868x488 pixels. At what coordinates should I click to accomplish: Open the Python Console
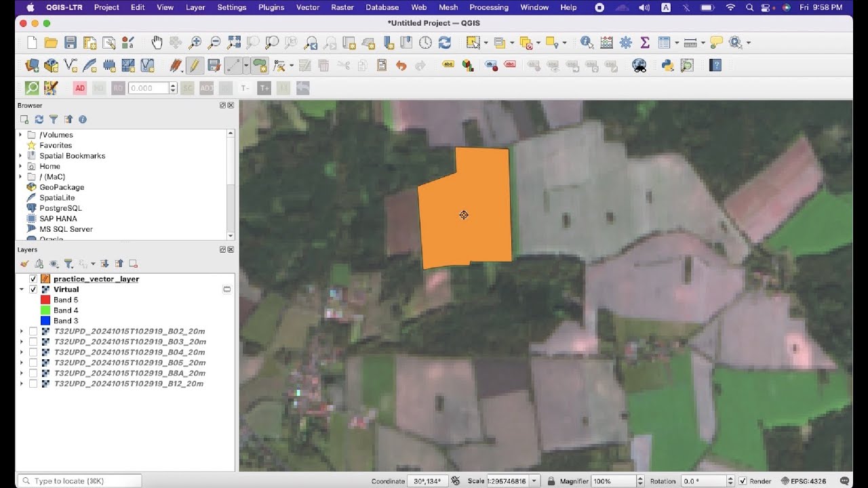(x=667, y=66)
